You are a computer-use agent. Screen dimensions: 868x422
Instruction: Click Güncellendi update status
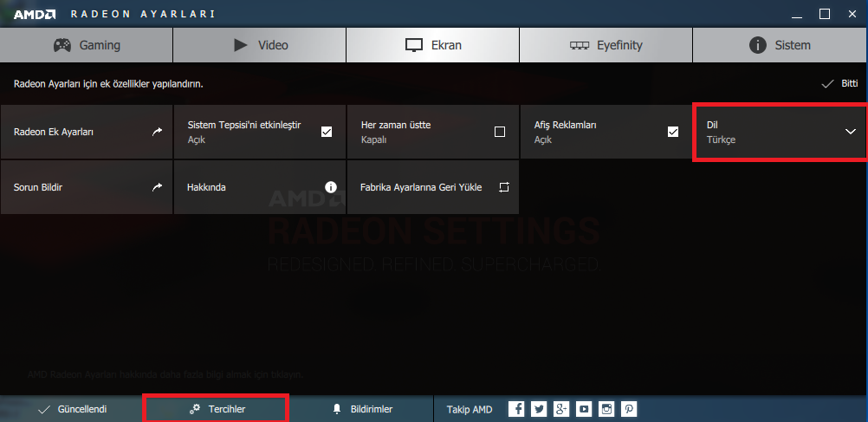coord(72,409)
